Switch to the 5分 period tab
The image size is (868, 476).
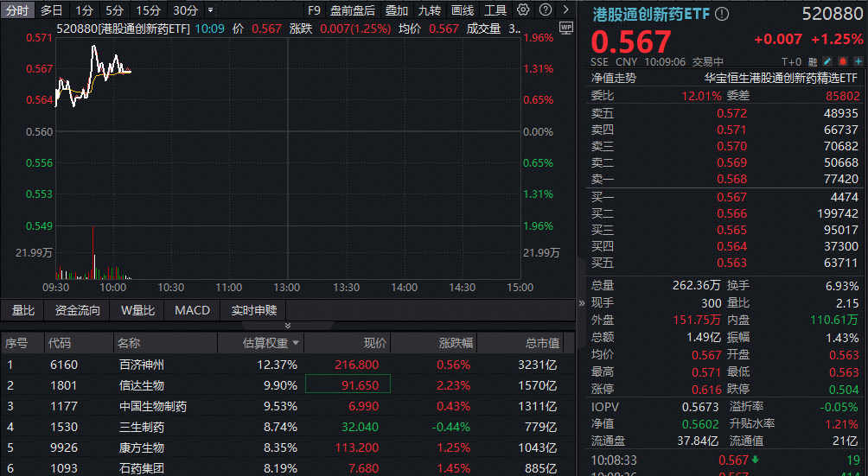(x=114, y=10)
